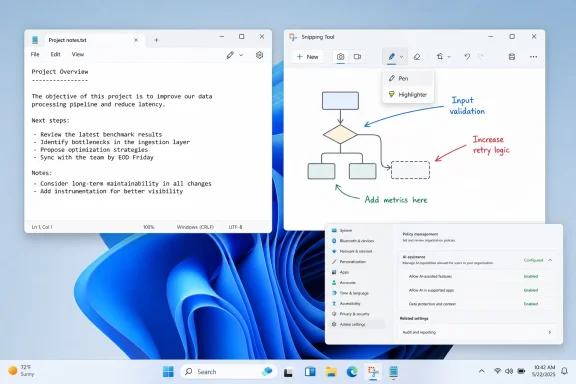Screen dimensions: 576x384
Task: Select the Eraser tool
Action: 417,57
